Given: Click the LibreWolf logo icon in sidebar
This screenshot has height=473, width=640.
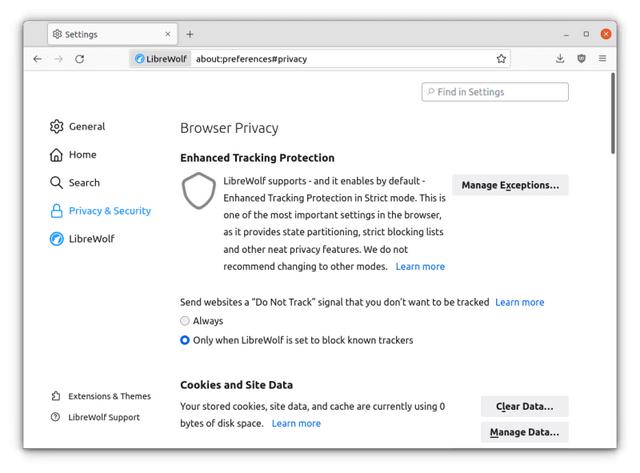Looking at the screenshot, I should [56, 239].
